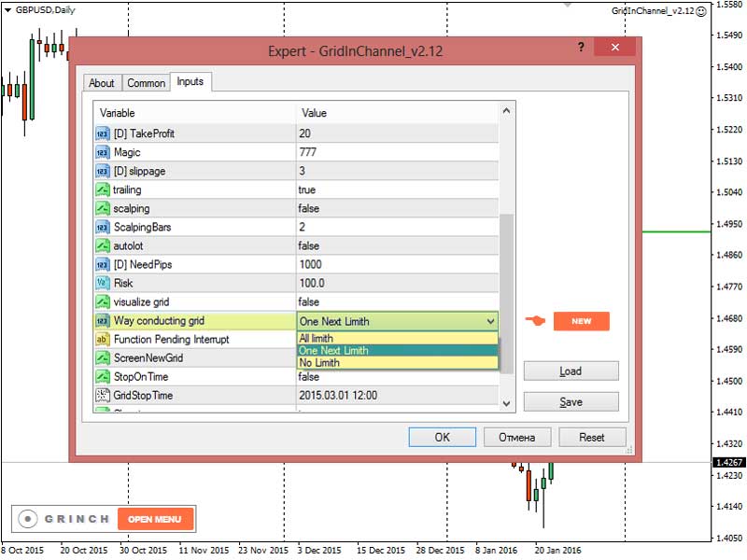Switch to the About tab
Image resolution: width=747 pixels, height=560 pixels.
click(102, 83)
